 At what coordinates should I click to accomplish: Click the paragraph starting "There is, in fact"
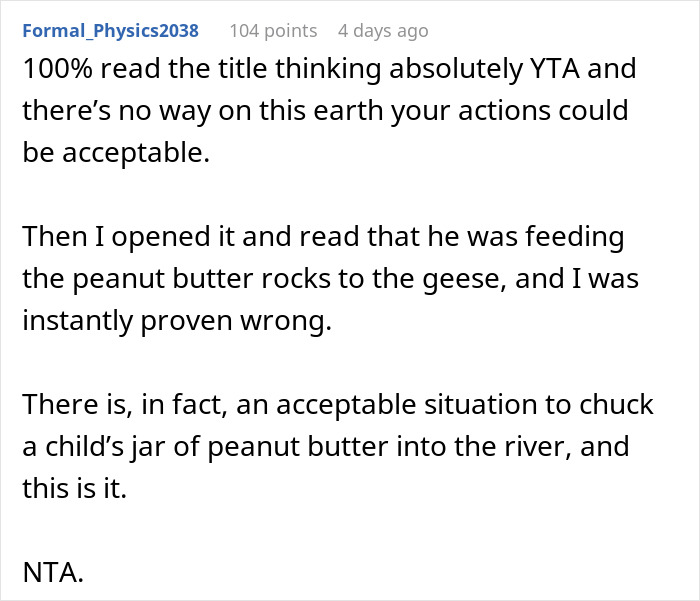[338, 444]
